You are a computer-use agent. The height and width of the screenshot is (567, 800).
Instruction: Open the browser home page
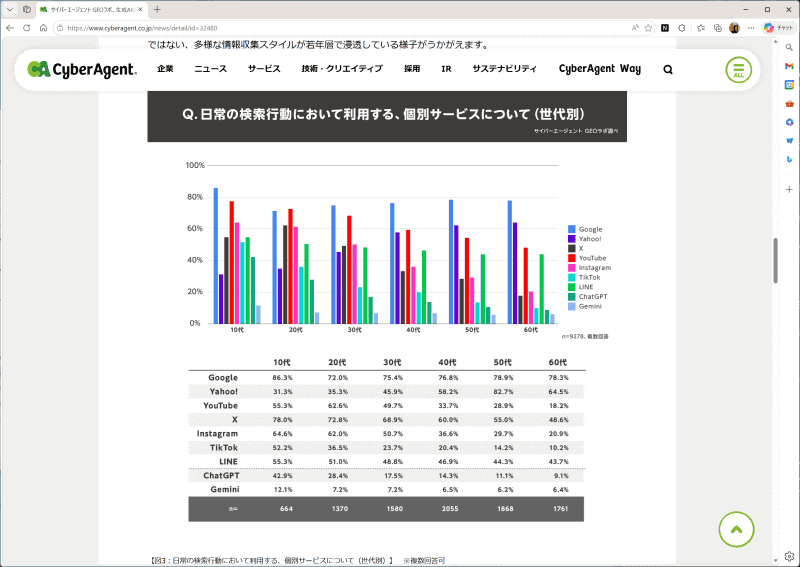click(43, 28)
